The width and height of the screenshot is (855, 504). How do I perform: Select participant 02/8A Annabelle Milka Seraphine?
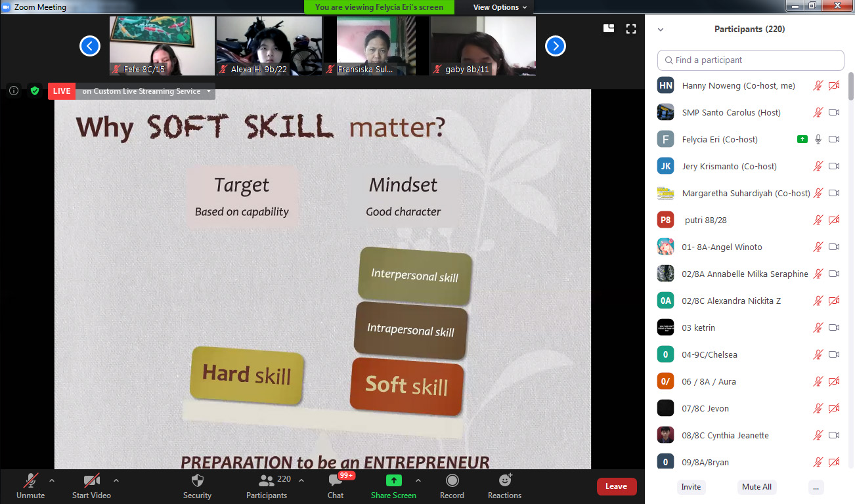750,274
